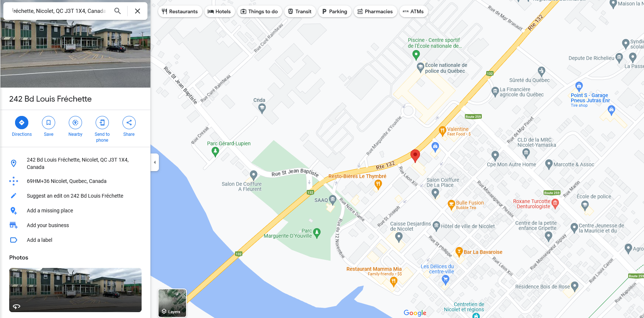Viewport: 644px width, 318px height.
Task: Open Nearby search icon
Action: pos(75,123)
